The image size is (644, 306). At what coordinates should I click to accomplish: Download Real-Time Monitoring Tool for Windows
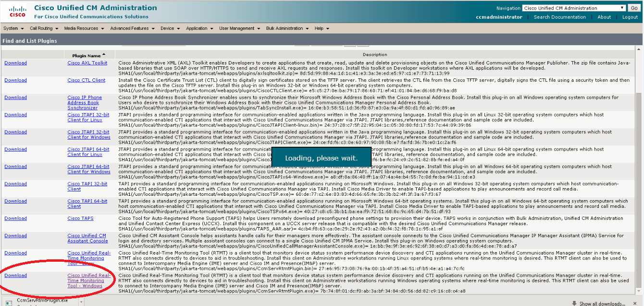pos(15,276)
